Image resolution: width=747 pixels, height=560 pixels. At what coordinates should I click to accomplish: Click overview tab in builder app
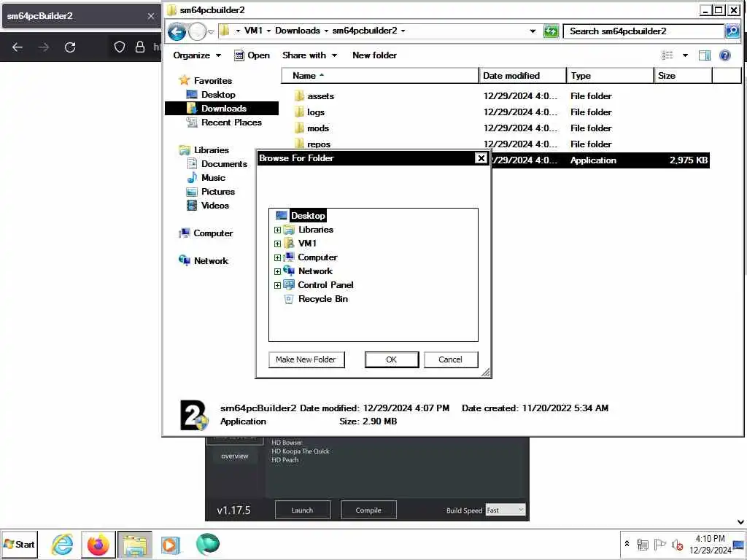tap(235, 456)
